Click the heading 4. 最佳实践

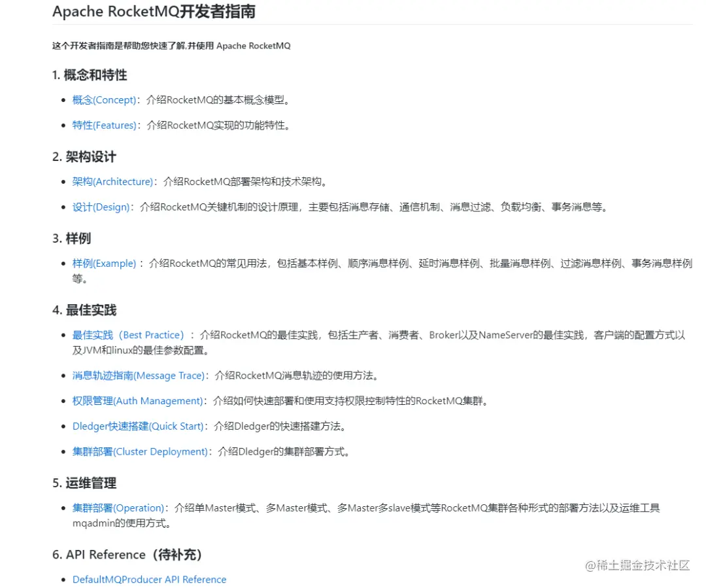[84, 310]
